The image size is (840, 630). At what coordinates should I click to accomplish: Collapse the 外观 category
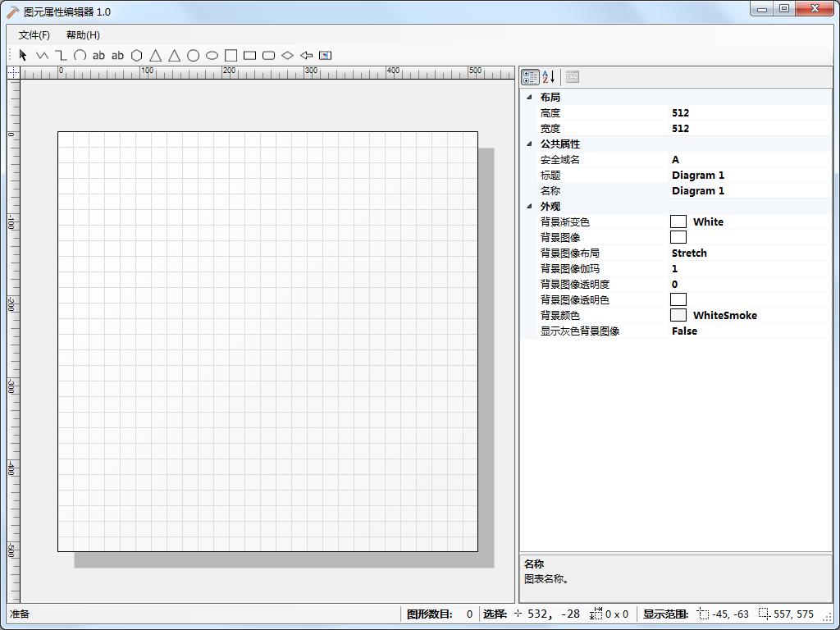pos(529,206)
